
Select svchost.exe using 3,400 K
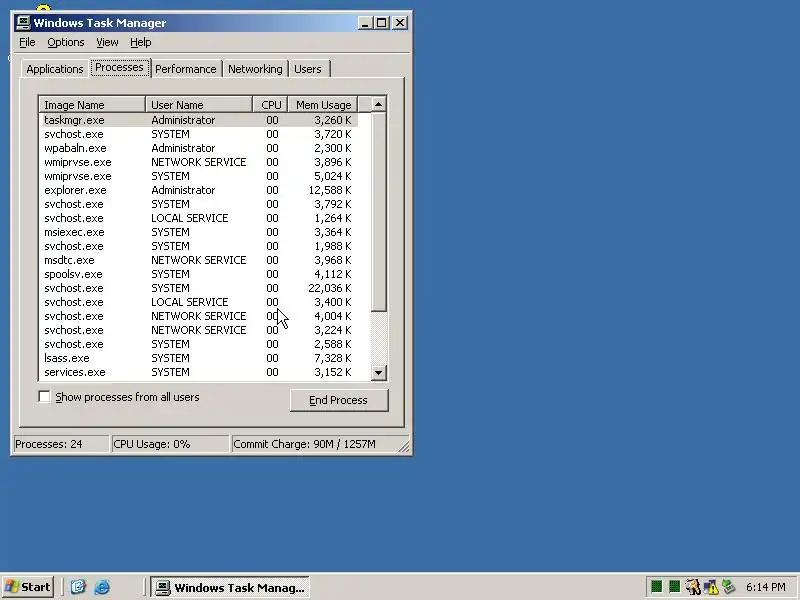pyautogui.click(x=198, y=302)
